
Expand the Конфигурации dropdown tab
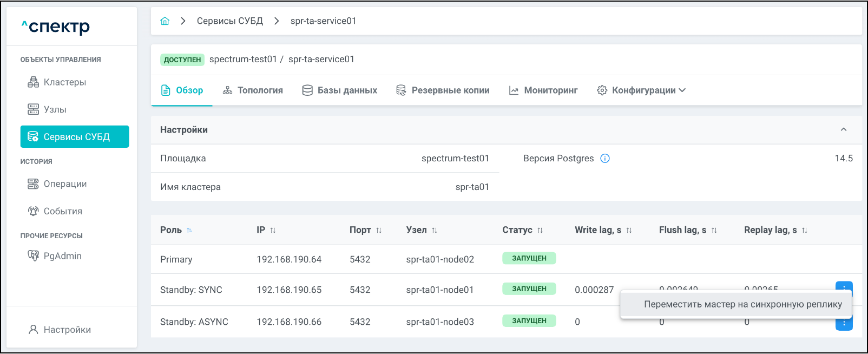641,90
